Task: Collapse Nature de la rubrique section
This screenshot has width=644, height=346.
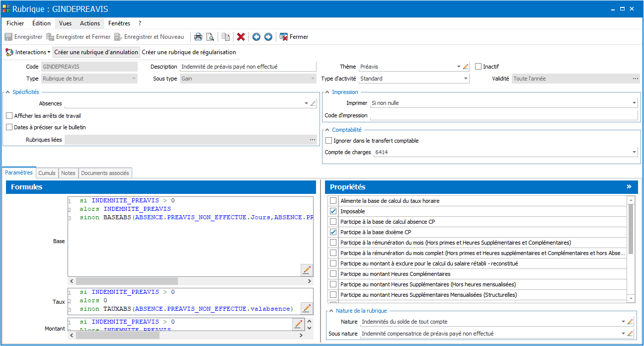Action: coord(331,311)
